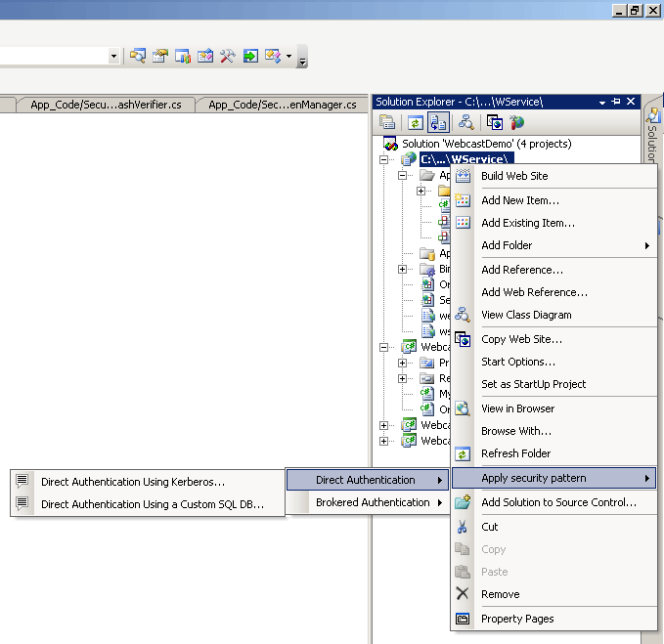Collapse the WService project tree node
This screenshot has height=644, width=664.
click(x=384, y=159)
